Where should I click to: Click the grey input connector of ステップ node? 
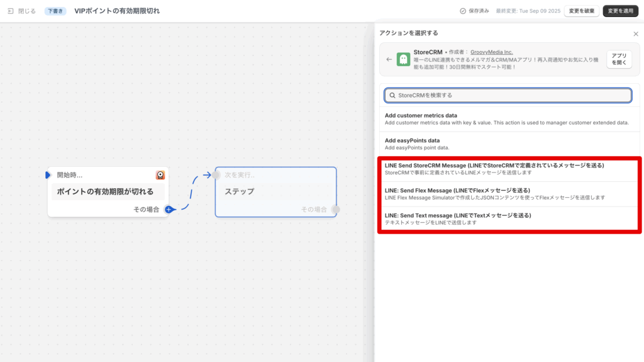pyautogui.click(x=216, y=175)
